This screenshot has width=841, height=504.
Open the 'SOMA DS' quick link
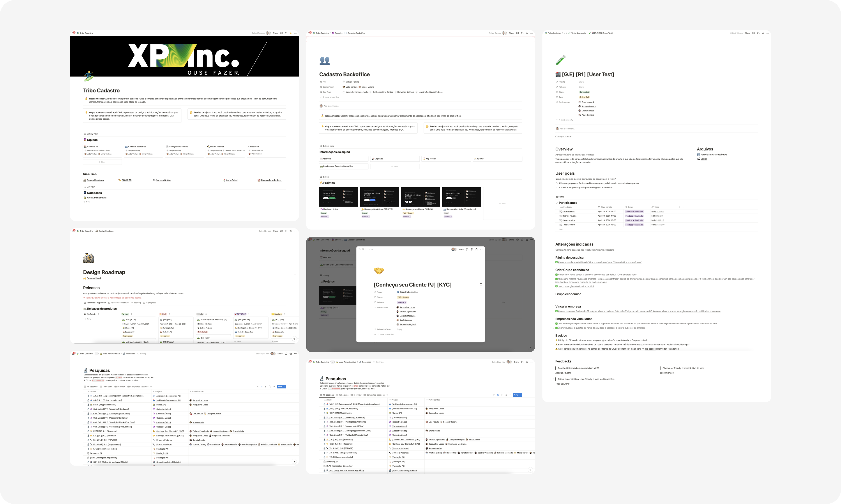click(x=125, y=180)
